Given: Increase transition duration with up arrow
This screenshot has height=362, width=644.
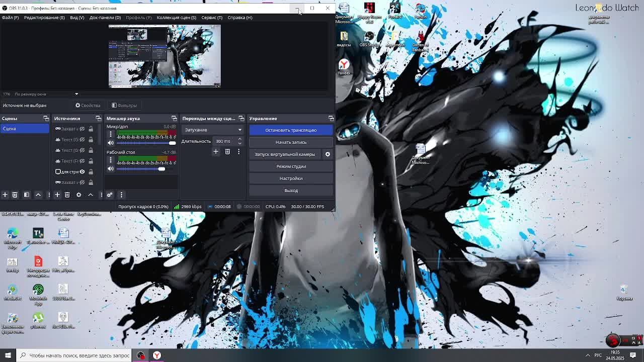Looking at the screenshot, I should [239, 139].
